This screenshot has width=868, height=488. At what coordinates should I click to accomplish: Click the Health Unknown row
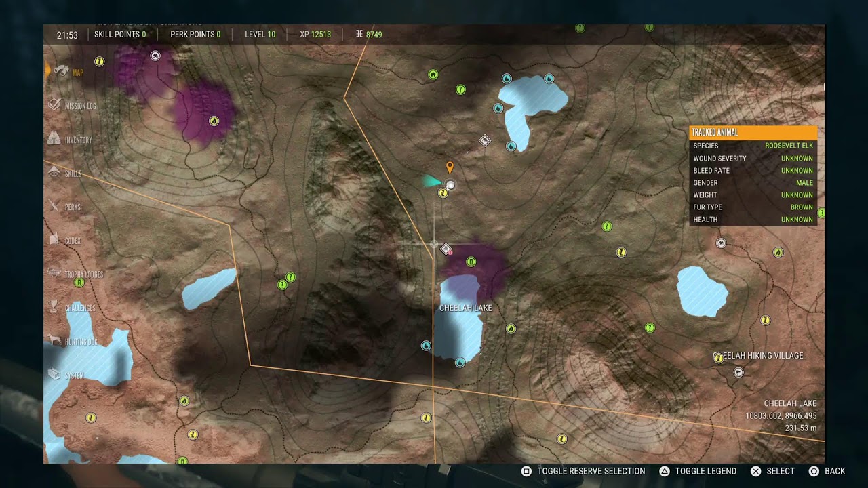coord(753,219)
